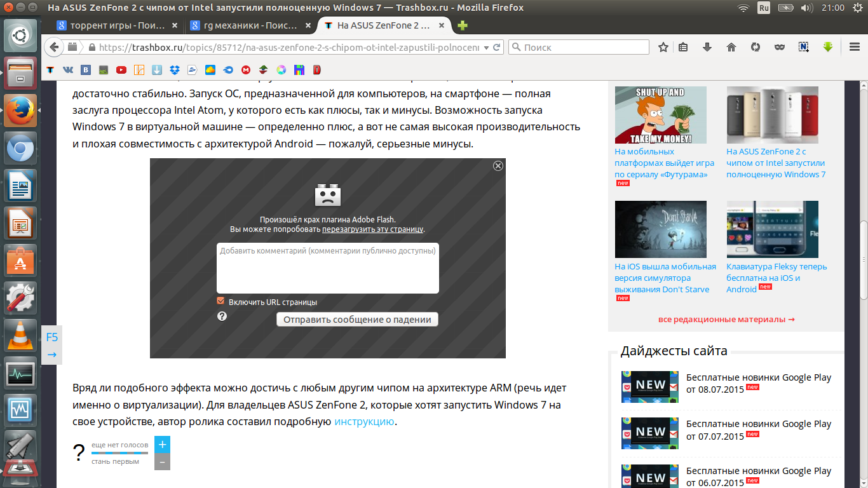
Task: Launch Firefox from the Ubuntu launcher
Action: coord(20,111)
